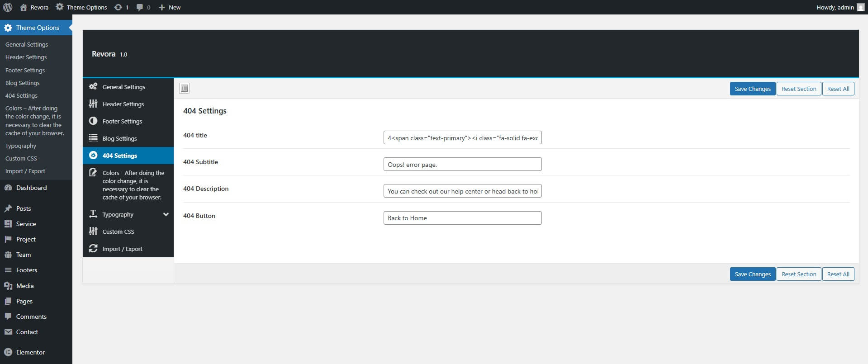
Task: Click the Service menu icon
Action: tap(8, 224)
